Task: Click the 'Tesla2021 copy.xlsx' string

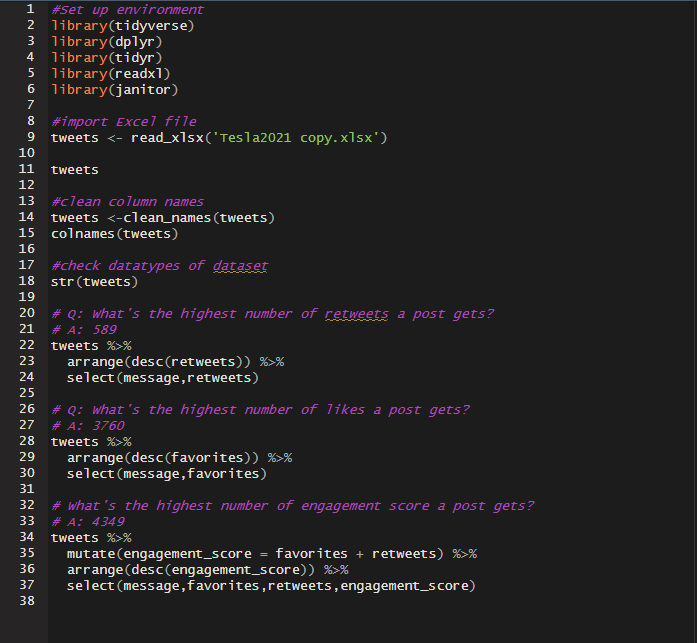Action: pos(296,138)
